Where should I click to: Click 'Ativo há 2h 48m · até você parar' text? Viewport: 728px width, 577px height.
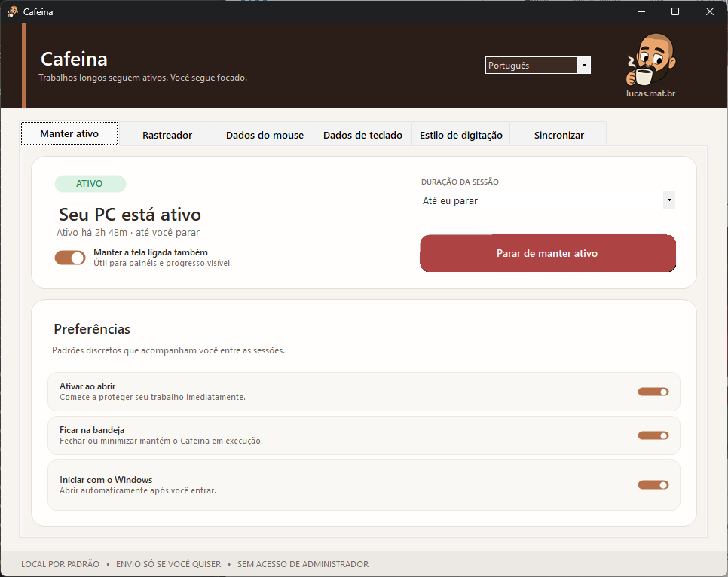tap(128, 233)
